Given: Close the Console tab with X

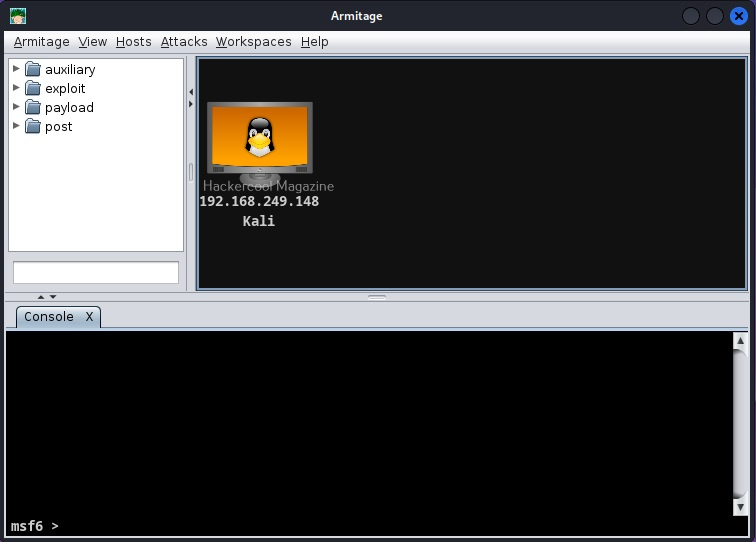Looking at the screenshot, I should (89, 317).
